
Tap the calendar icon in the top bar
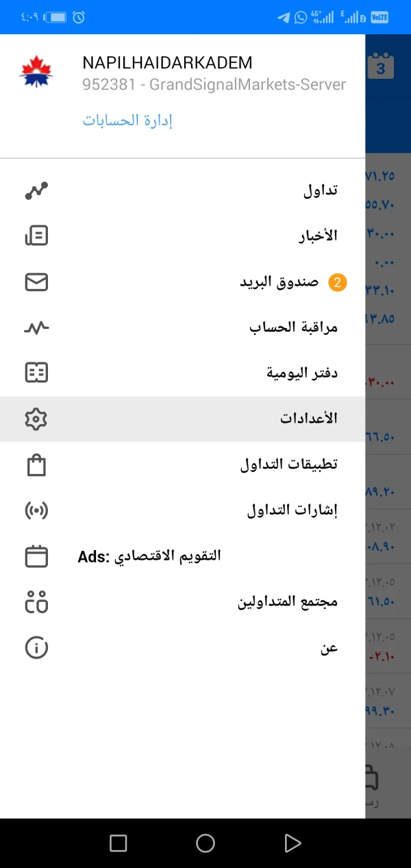tap(381, 67)
